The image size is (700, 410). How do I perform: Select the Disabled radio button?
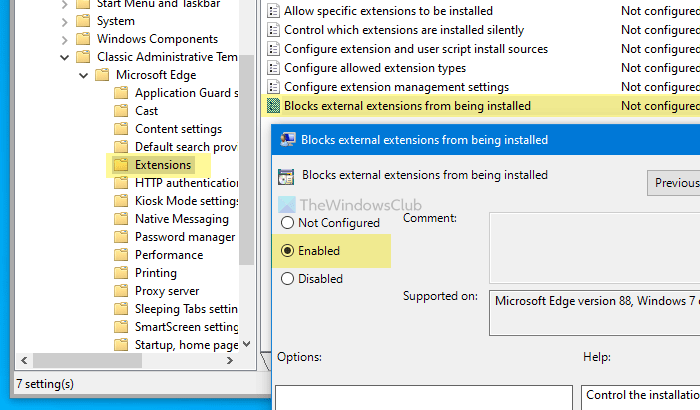tap(289, 279)
